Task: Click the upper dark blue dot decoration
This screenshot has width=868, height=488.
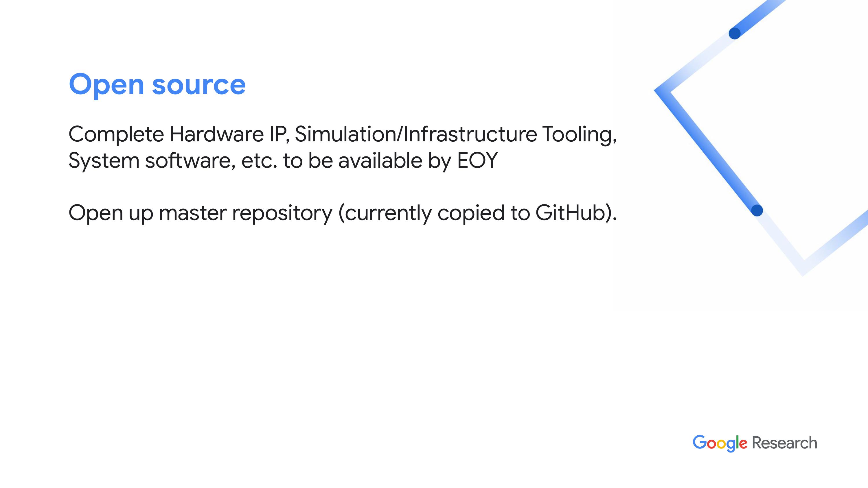Action: [x=735, y=33]
